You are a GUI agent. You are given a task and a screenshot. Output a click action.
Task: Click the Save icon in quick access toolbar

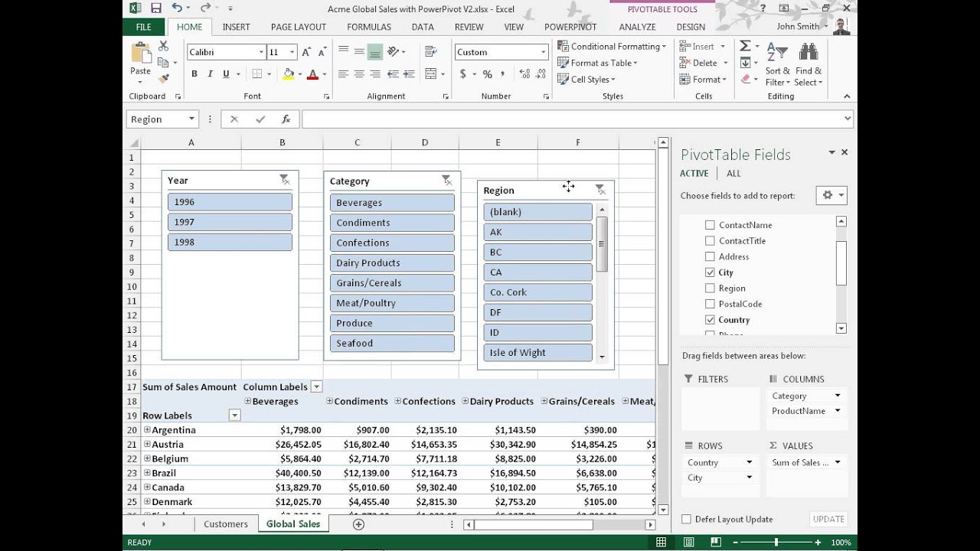coord(156,8)
